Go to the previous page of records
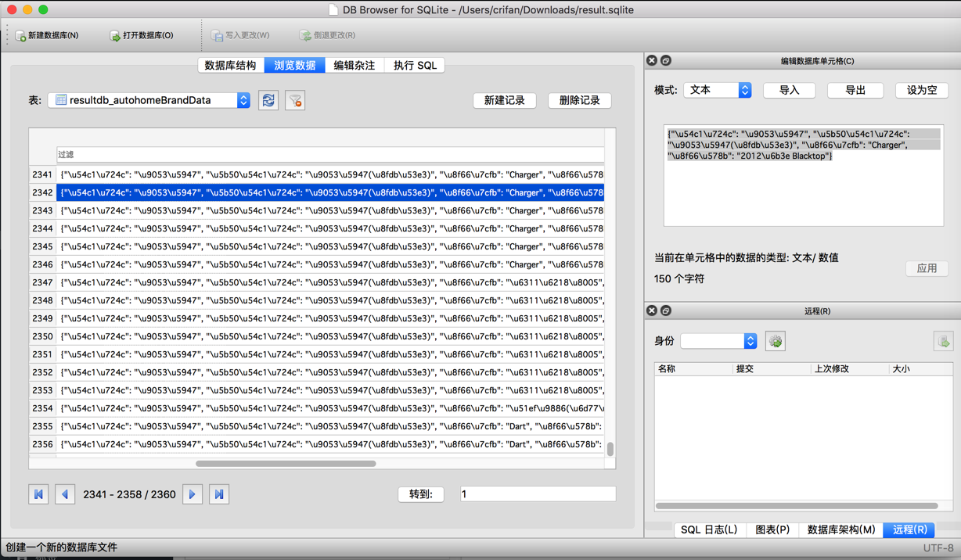Screen dimensions: 961x560 click(65, 494)
